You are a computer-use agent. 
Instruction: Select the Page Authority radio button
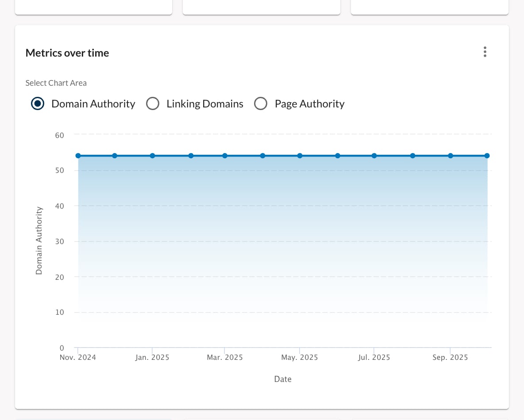tap(261, 103)
